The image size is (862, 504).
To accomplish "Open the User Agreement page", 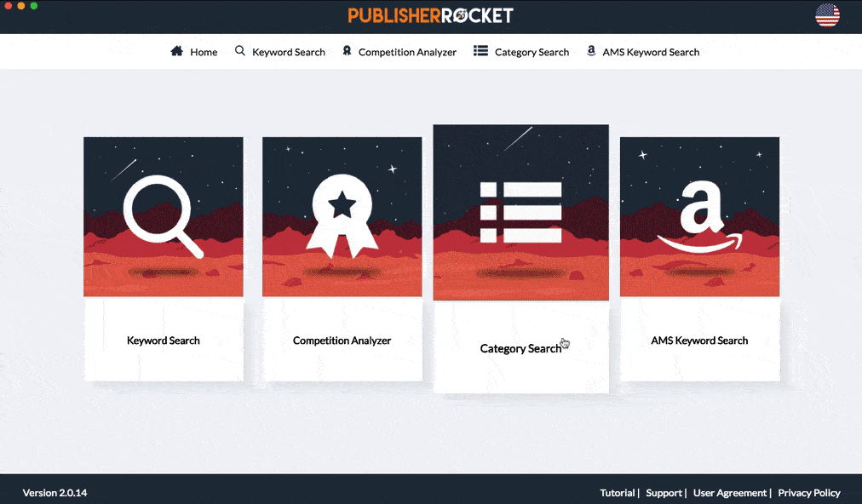I will tap(728, 492).
